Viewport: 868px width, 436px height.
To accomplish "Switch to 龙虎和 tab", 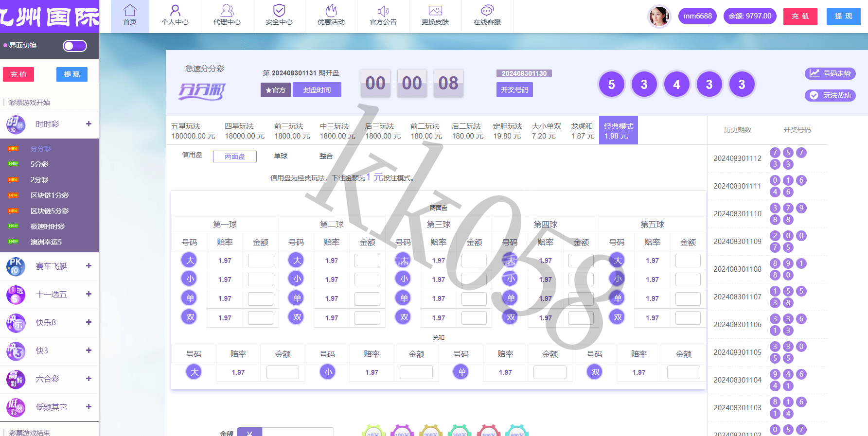I will point(582,131).
